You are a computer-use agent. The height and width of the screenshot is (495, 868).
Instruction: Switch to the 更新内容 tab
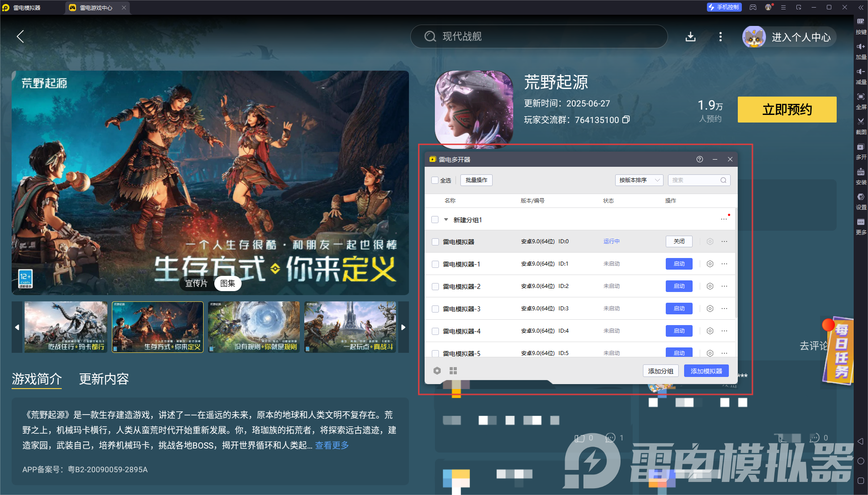pos(104,379)
